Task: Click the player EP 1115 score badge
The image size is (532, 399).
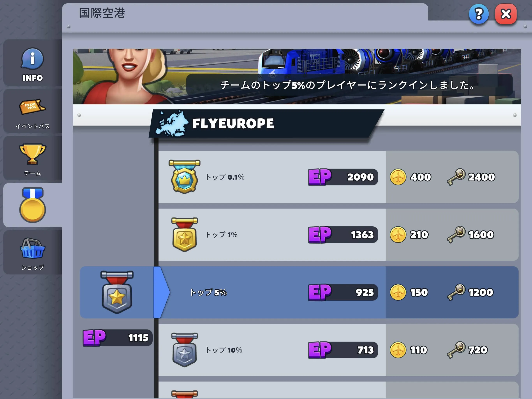Action: (x=117, y=338)
